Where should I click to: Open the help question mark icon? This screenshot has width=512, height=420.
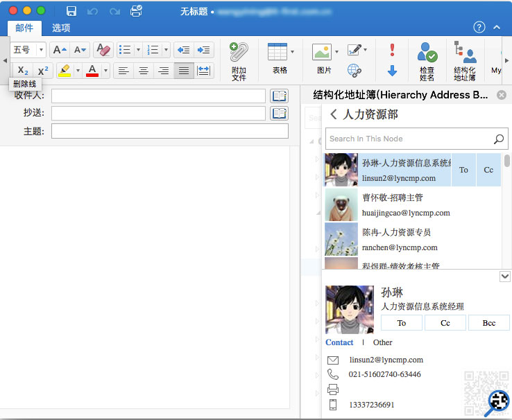[x=479, y=27]
